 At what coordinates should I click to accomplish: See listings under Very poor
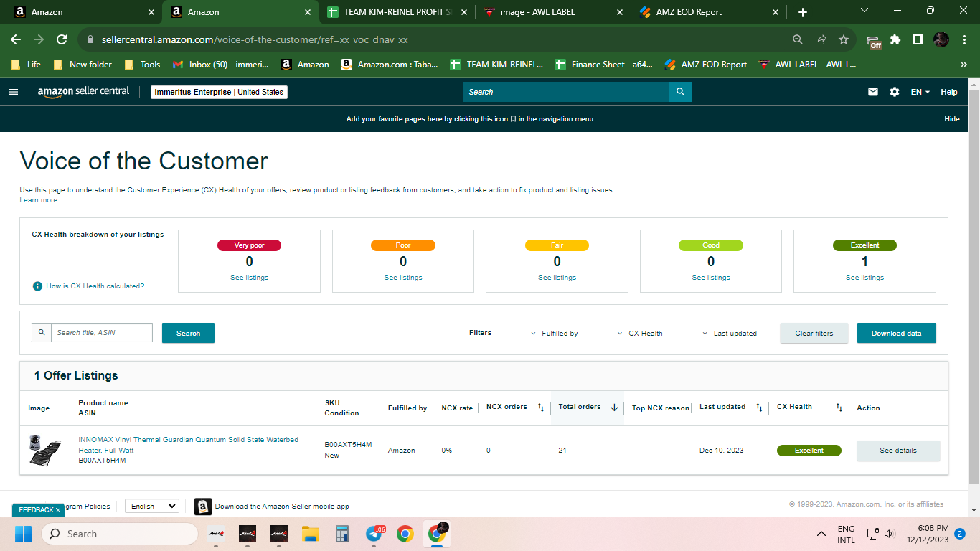point(249,278)
